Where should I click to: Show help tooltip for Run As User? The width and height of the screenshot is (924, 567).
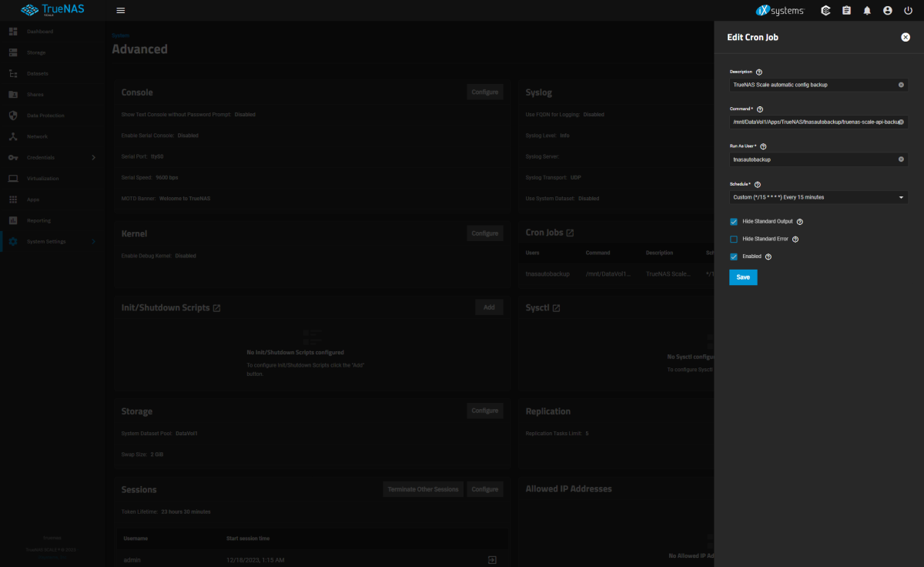point(763,146)
